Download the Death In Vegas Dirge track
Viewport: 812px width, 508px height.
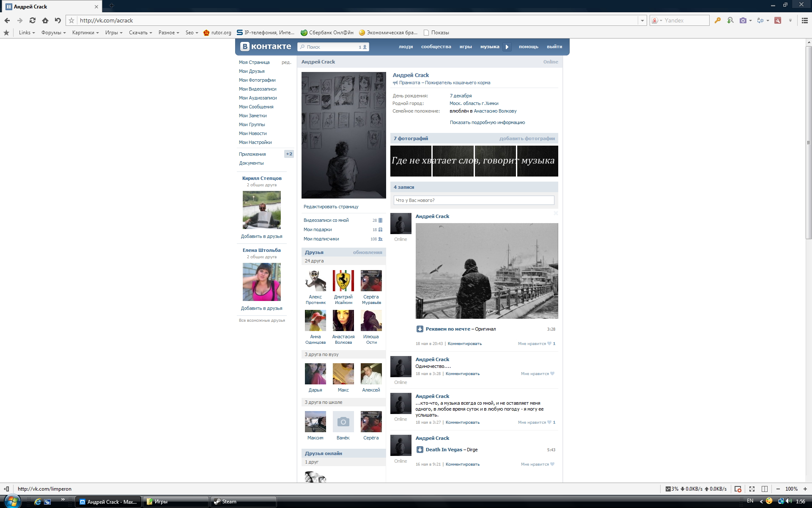coord(420,450)
